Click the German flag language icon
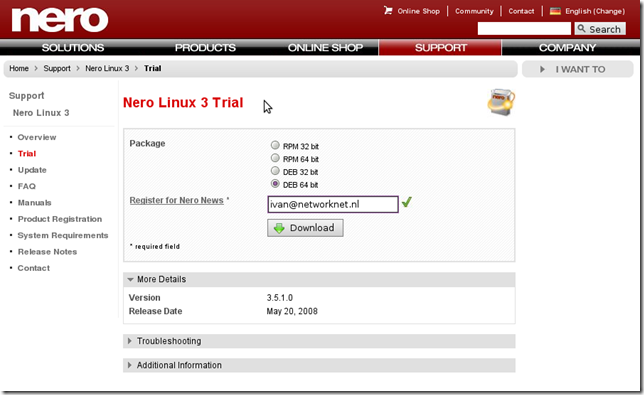This screenshot has height=395, width=644. pyautogui.click(x=555, y=11)
